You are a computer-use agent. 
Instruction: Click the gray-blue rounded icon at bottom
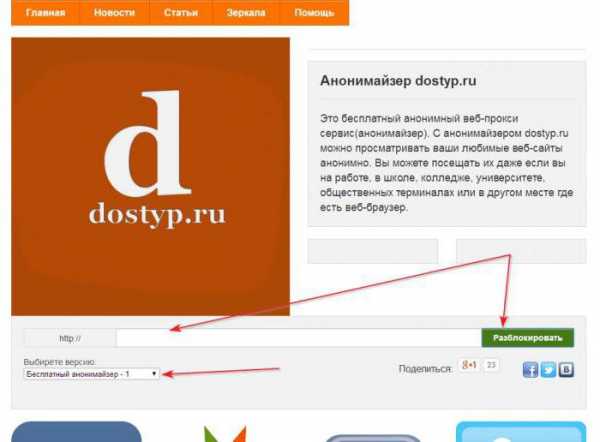tap(373, 438)
